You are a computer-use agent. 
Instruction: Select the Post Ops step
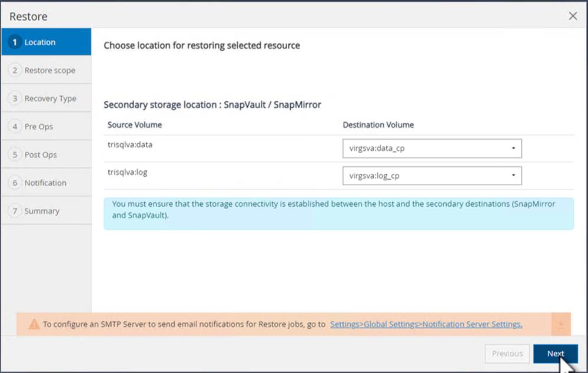click(40, 154)
